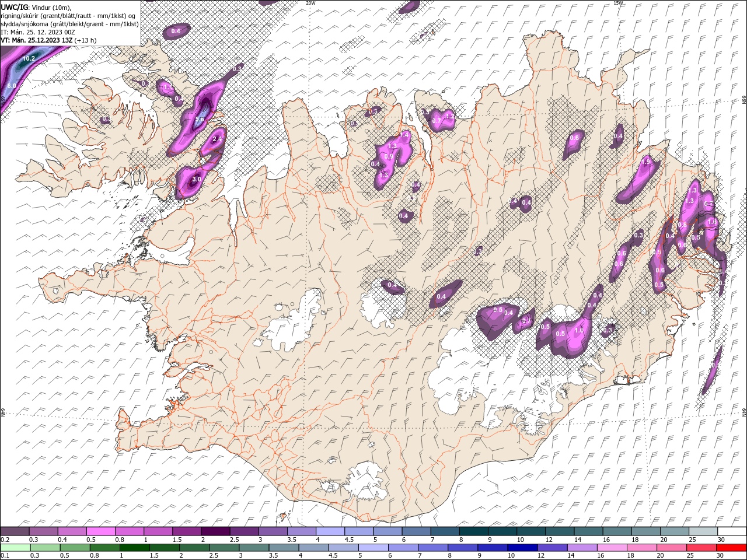The image size is (747, 560).
Task: Pick the dark teal upper-legend swatch between 8 and 9
Action: 474,531
